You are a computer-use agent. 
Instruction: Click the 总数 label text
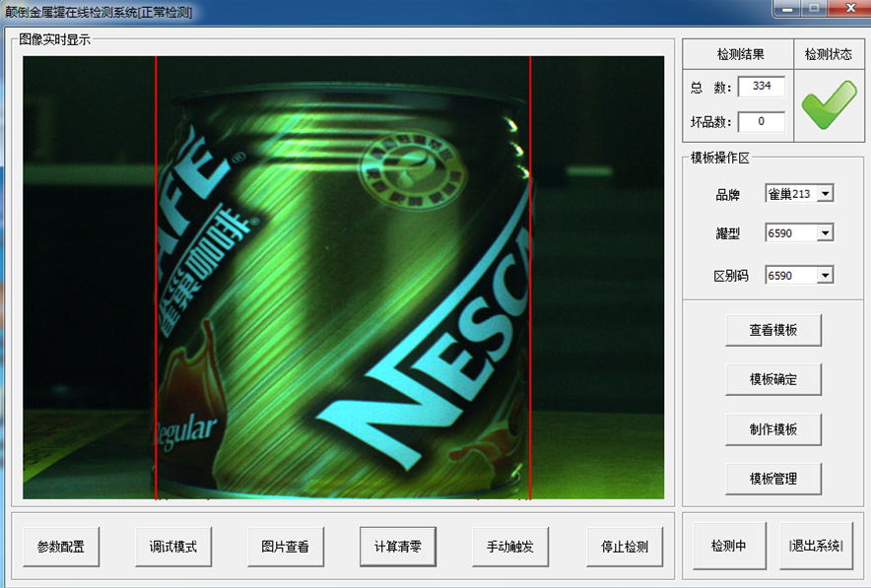711,88
